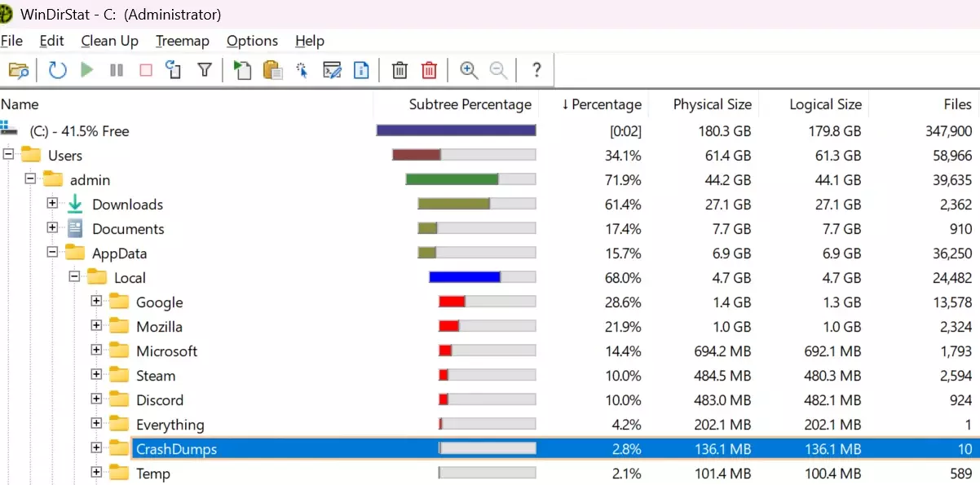The height and width of the screenshot is (485, 980).
Task: Select the (C:) - 41.5% Free row
Action: click(490, 130)
